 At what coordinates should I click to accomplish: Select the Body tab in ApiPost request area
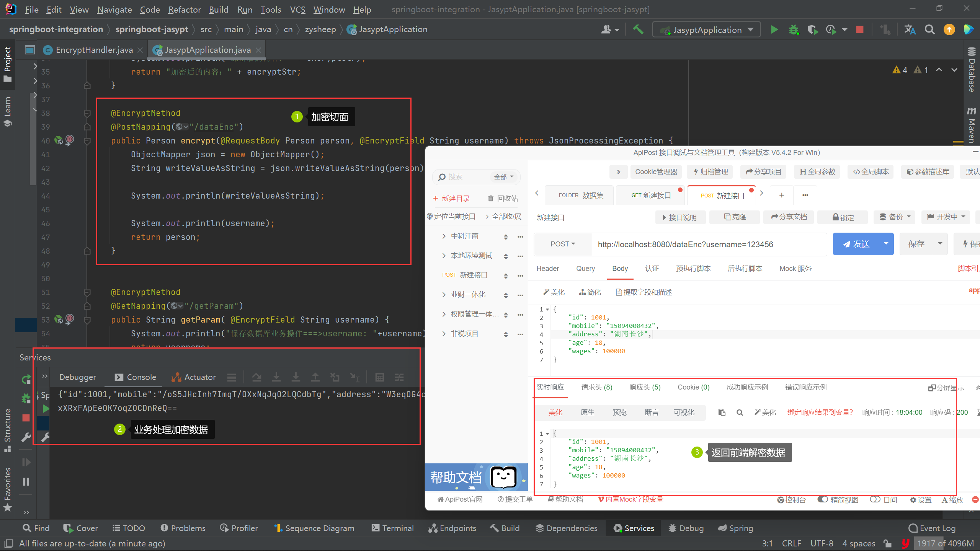click(621, 268)
